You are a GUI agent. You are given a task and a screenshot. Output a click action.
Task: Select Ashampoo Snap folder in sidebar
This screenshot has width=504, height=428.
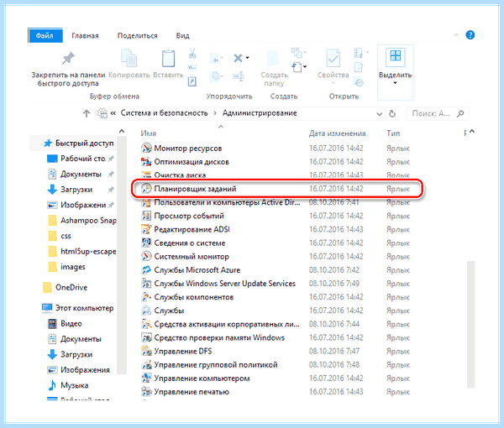click(82, 220)
